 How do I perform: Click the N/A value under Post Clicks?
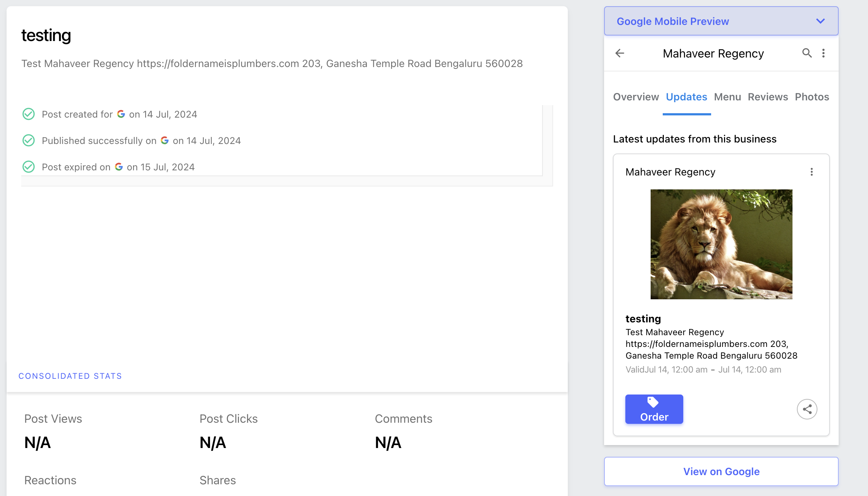[x=213, y=443]
